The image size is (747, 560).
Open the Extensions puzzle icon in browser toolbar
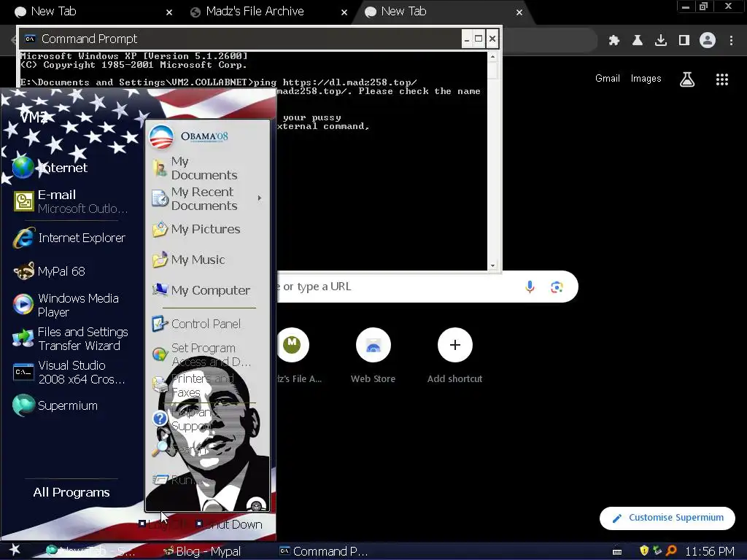click(x=614, y=41)
